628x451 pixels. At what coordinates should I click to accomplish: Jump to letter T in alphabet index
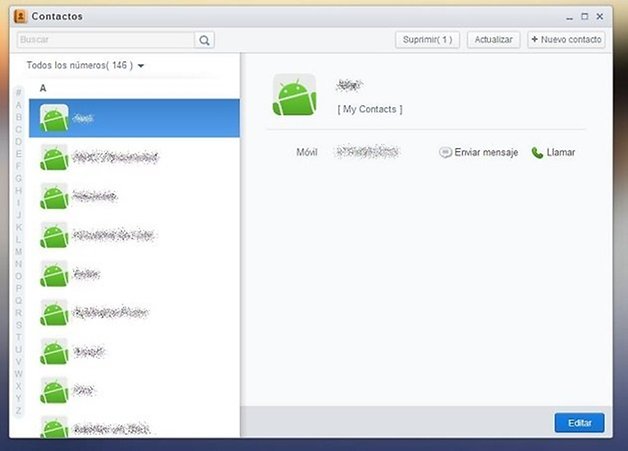[18, 337]
